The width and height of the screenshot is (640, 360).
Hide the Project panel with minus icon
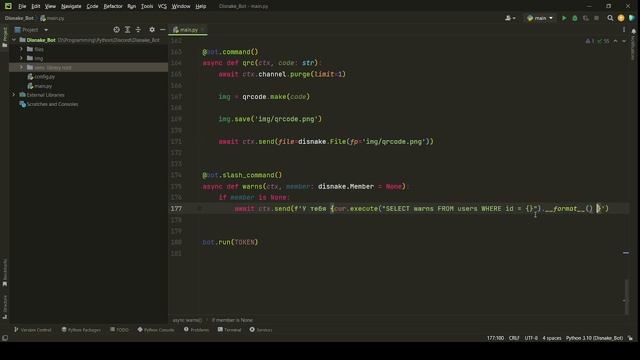coord(162,30)
